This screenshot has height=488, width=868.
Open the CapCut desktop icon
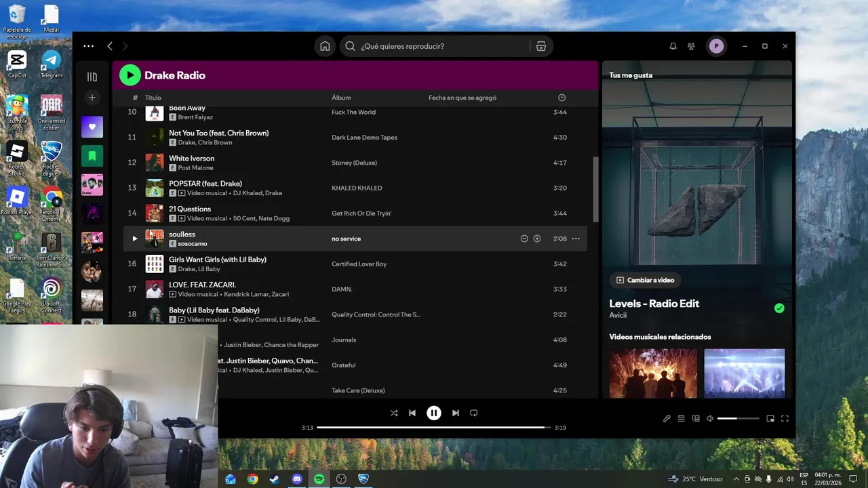17,64
